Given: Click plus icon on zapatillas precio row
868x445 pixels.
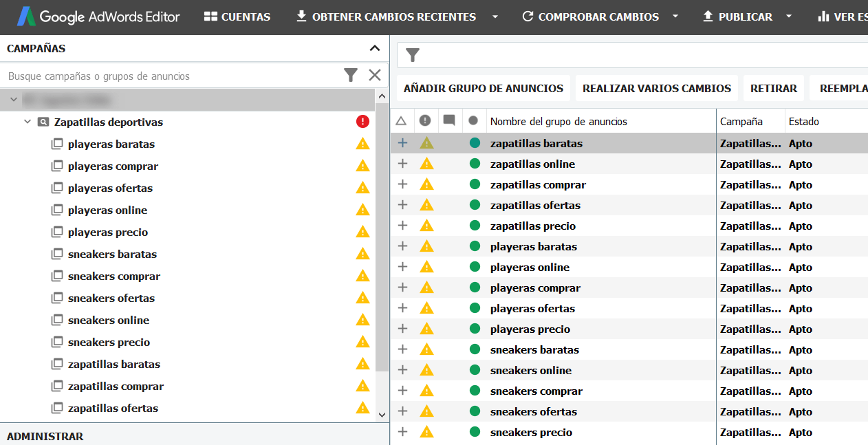Looking at the screenshot, I should [403, 226].
